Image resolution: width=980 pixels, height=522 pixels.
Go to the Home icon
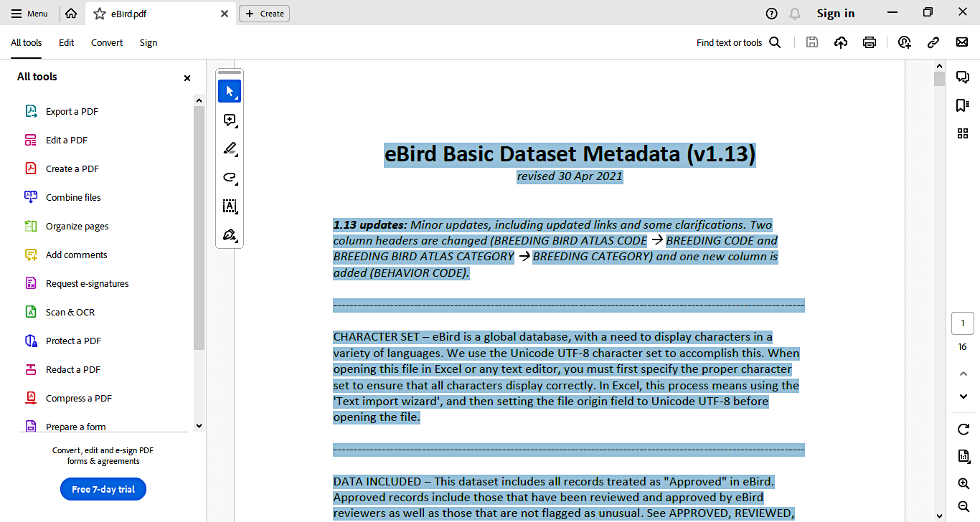coord(71,14)
